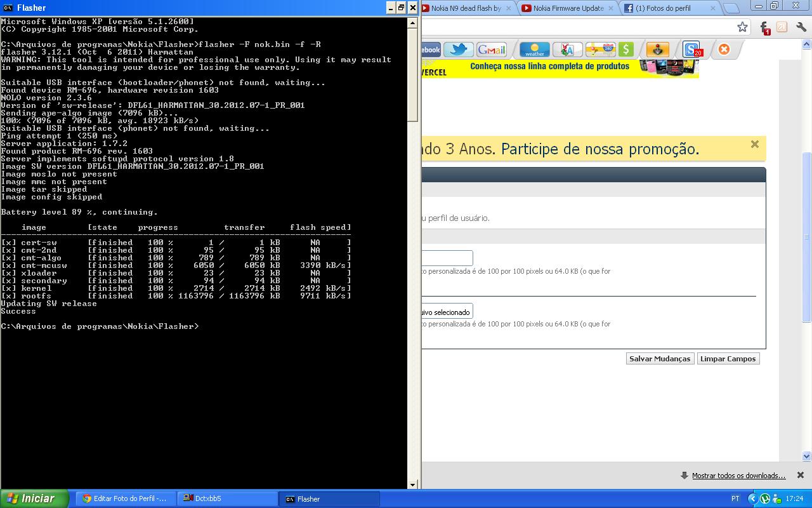Show hidden tray icons arrow
812x508 pixels.
[x=753, y=498]
